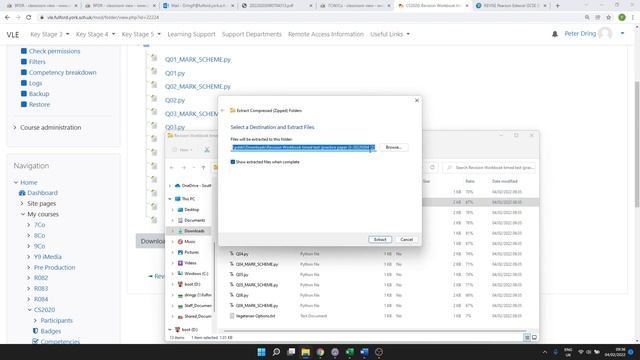640x360 pixels.
Task: Open Y9 iMedia course link
Action: click(x=47, y=257)
